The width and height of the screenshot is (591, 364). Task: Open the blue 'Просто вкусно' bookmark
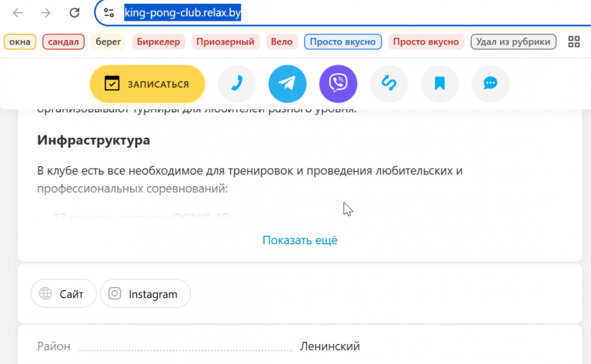(x=342, y=42)
